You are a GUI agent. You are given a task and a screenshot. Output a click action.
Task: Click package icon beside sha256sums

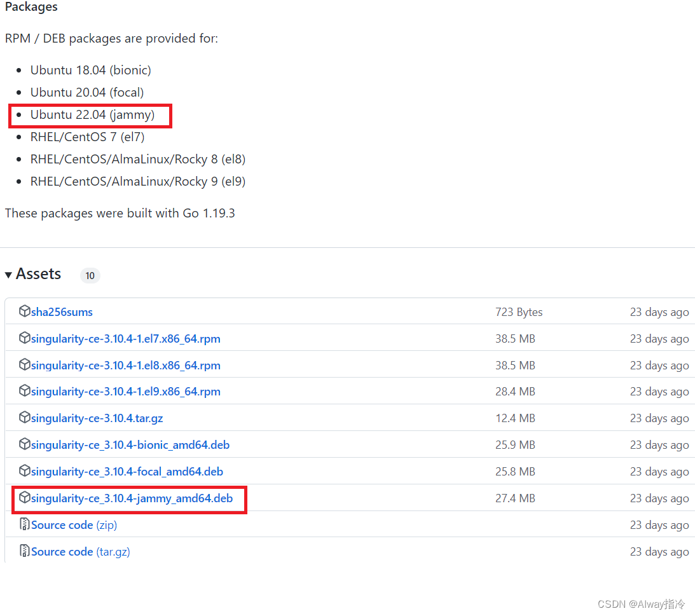click(24, 311)
